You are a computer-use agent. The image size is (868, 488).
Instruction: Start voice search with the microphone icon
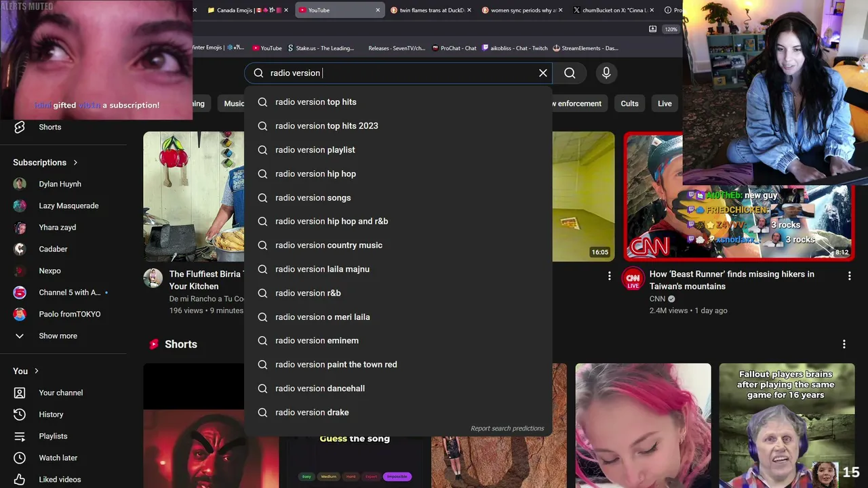point(606,73)
